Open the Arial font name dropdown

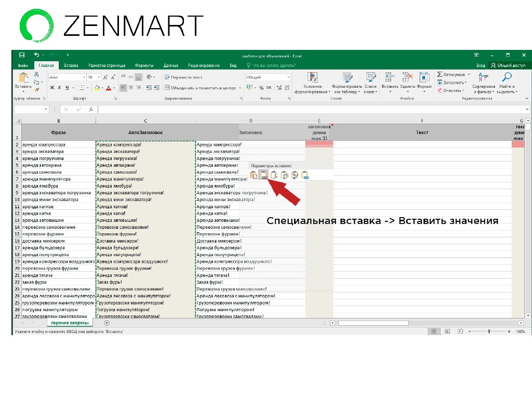coord(84,77)
